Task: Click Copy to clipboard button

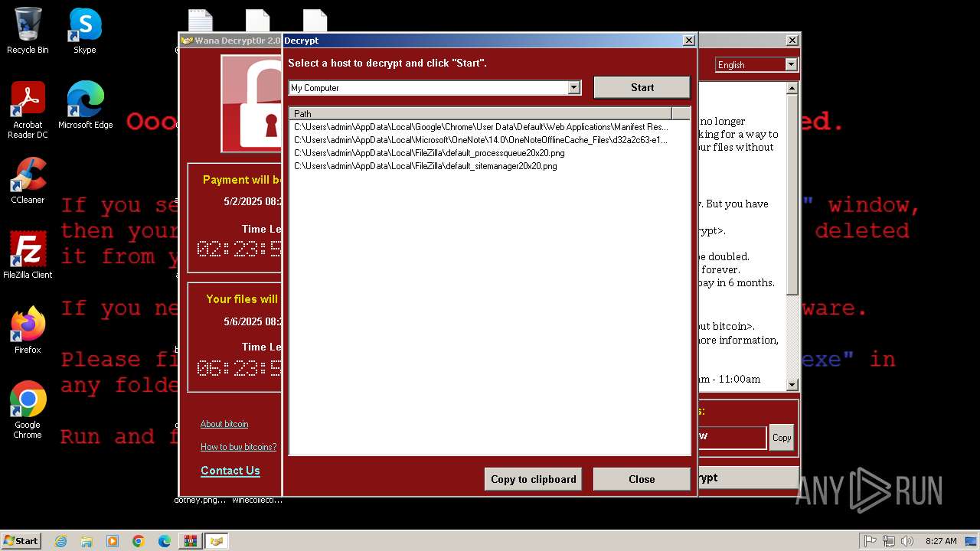Action: [x=534, y=479]
